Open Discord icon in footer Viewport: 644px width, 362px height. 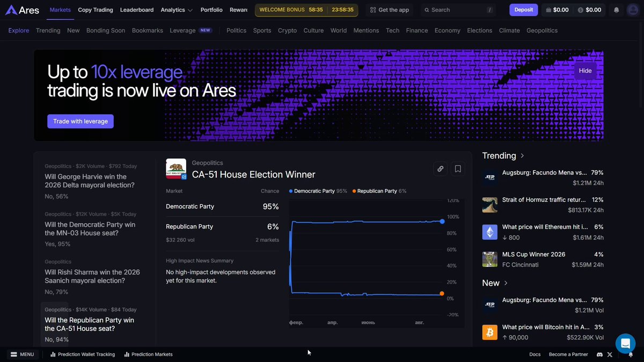(600, 354)
